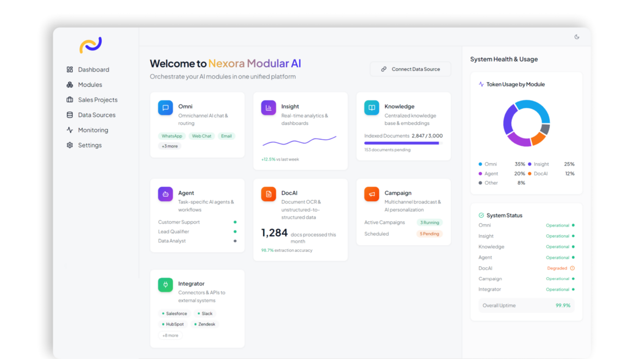Click the Token Usage donut chart

526,123
